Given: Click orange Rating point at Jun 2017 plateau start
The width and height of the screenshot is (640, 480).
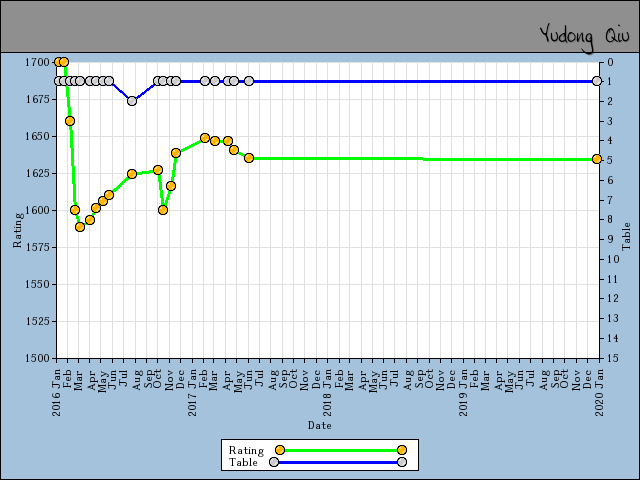Looking at the screenshot, I should 249,158.
